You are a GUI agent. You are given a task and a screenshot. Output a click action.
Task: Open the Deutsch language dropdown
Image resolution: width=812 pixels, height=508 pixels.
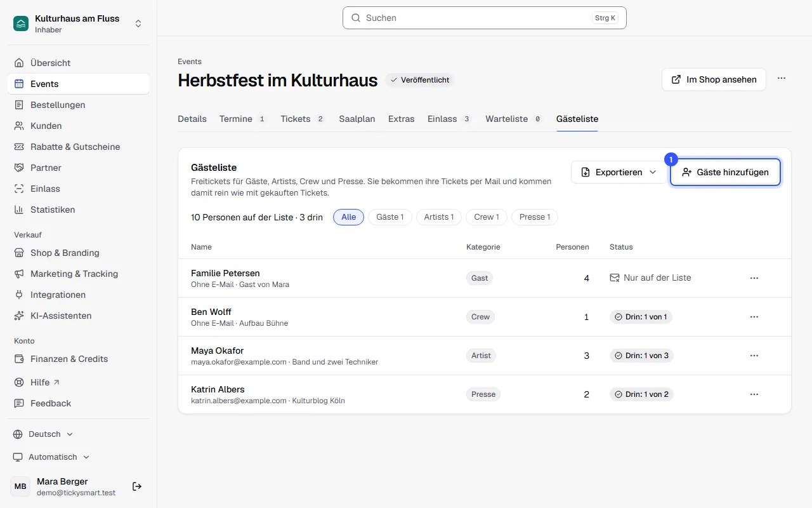click(44, 434)
